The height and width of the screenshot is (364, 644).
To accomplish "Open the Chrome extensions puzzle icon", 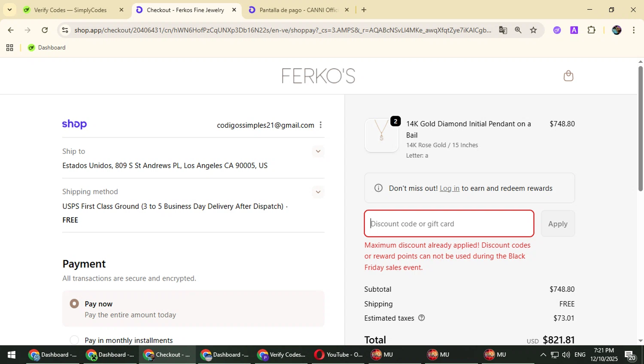I will click(591, 30).
